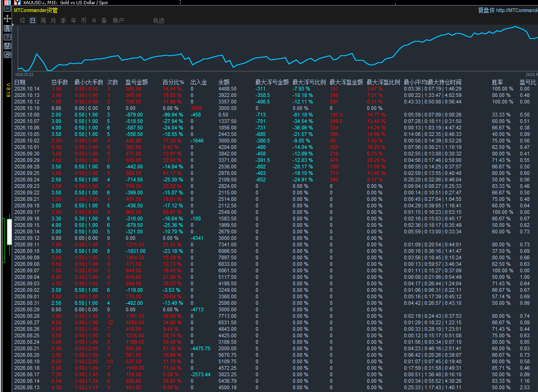Click the red list icon at top-left corner
Viewport: 538px width, 392px height.
tap(7, 2)
